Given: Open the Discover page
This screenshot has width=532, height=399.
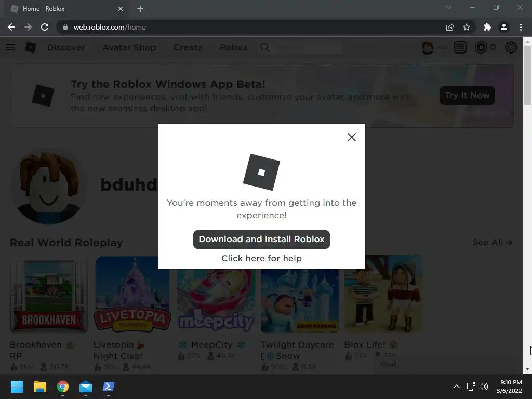Looking at the screenshot, I should 66,47.
